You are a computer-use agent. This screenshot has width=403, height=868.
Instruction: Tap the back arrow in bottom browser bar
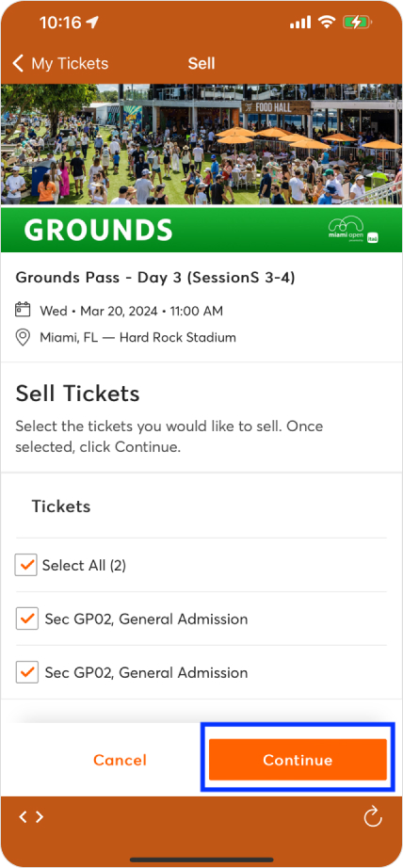23,817
